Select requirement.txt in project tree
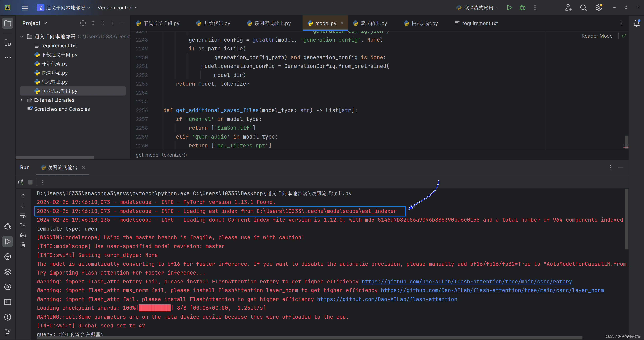The image size is (644, 340). point(59,46)
